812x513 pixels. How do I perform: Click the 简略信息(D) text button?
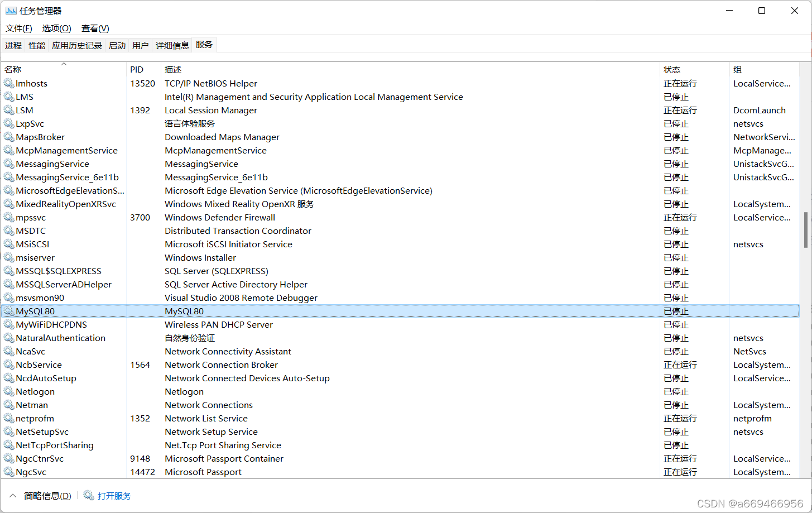click(47, 496)
